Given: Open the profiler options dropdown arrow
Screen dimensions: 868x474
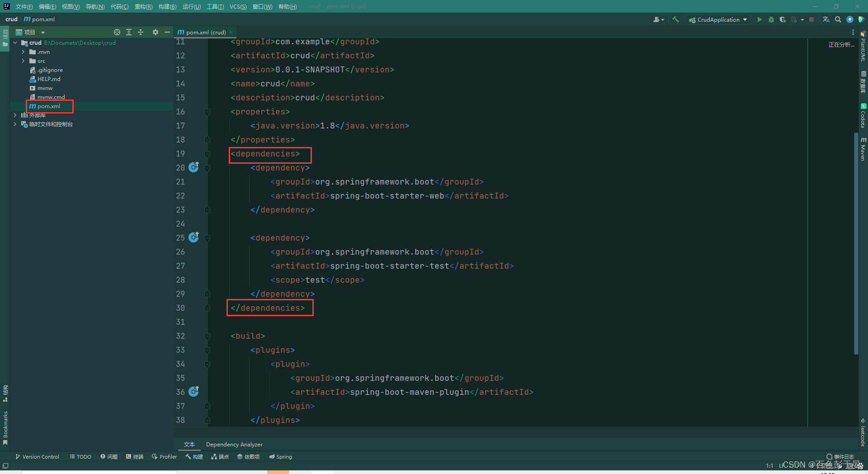Looking at the screenshot, I should (802, 19).
